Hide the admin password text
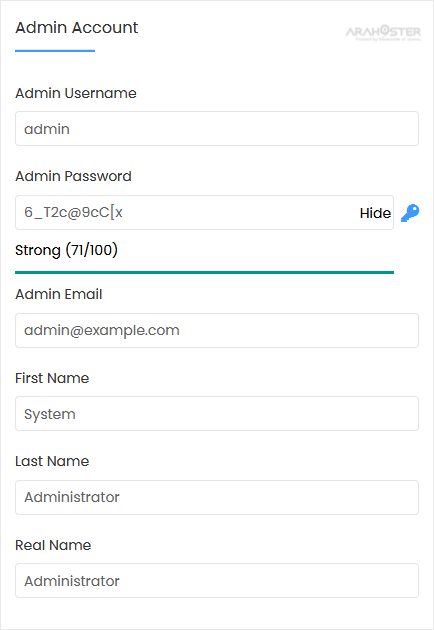The height and width of the screenshot is (630, 434). [x=375, y=213]
